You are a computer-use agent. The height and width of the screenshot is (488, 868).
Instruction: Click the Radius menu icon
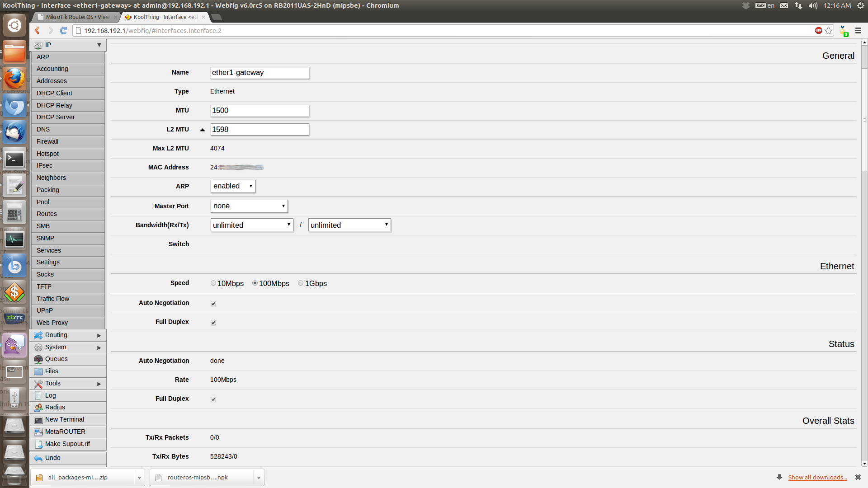point(38,408)
